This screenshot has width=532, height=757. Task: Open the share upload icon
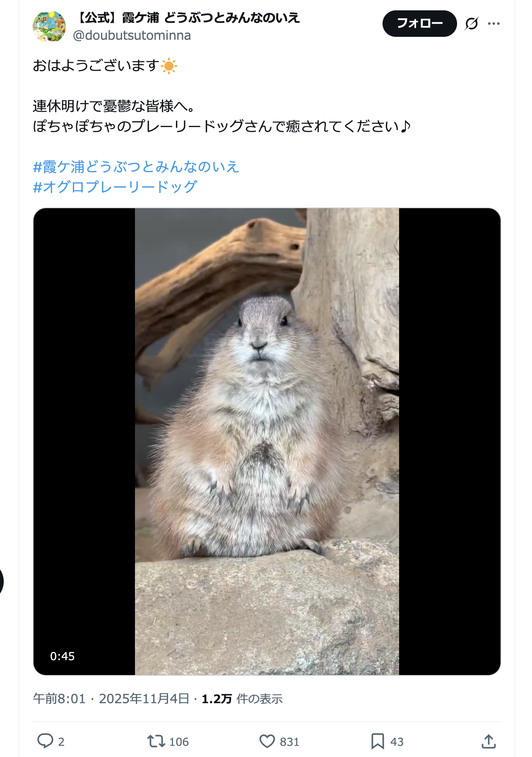[489, 741]
